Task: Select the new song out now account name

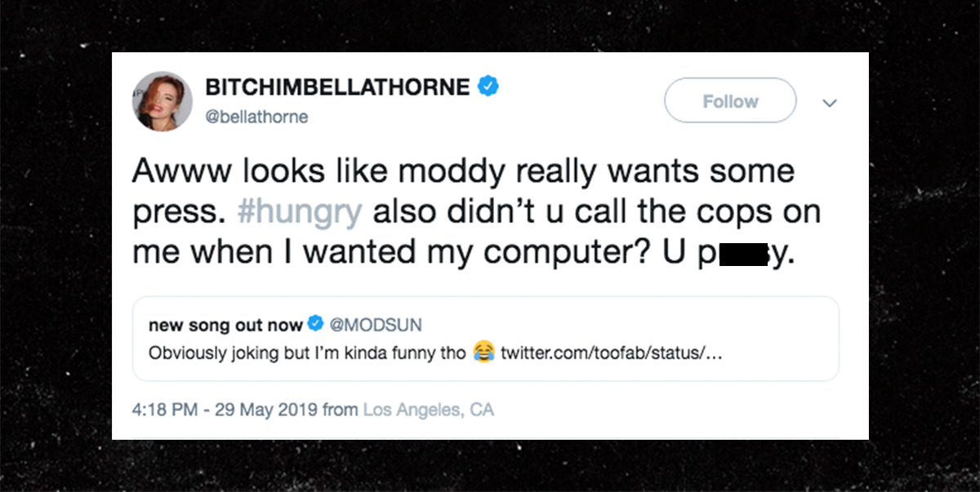Action: coord(225,325)
